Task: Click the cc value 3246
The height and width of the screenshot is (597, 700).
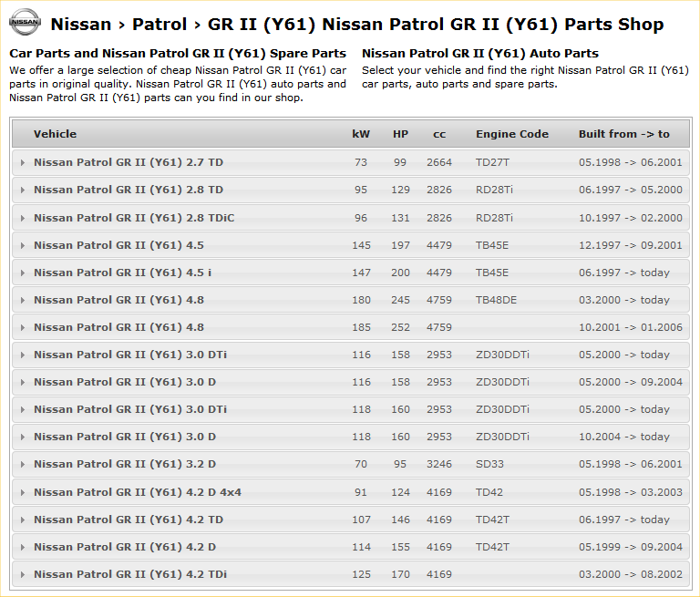Action: 439,464
